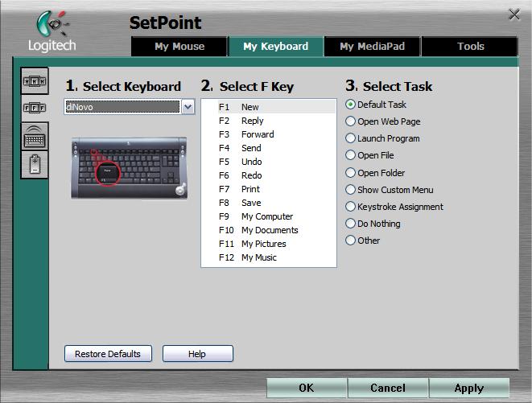Expand the keyboard selection dropdown arrow
Viewport: 532px width, 403px height.
(x=188, y=107)
